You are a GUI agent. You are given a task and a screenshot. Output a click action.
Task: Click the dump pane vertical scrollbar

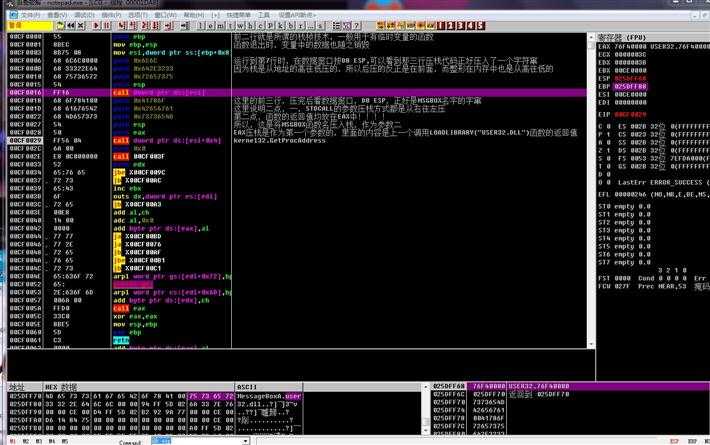[x=426, y=409]
